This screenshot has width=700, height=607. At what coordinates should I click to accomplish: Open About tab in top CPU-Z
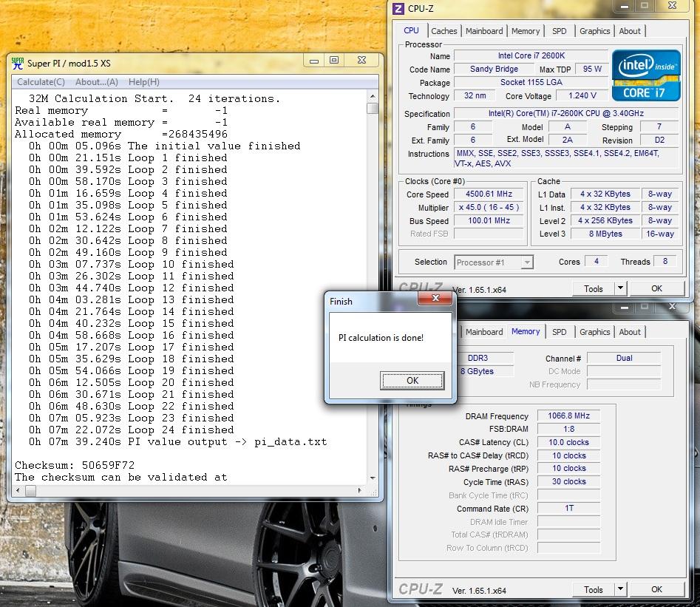pyautogui.click(x=630, y=31)
